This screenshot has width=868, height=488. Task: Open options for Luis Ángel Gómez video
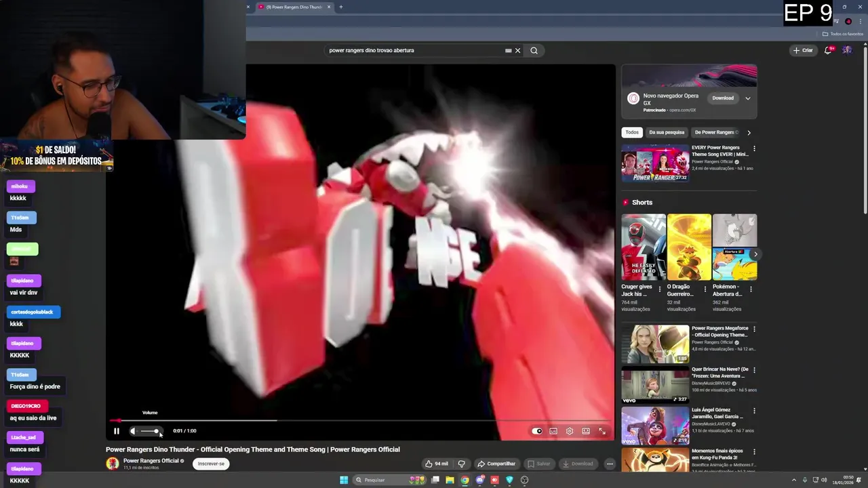tap(754, 411)
